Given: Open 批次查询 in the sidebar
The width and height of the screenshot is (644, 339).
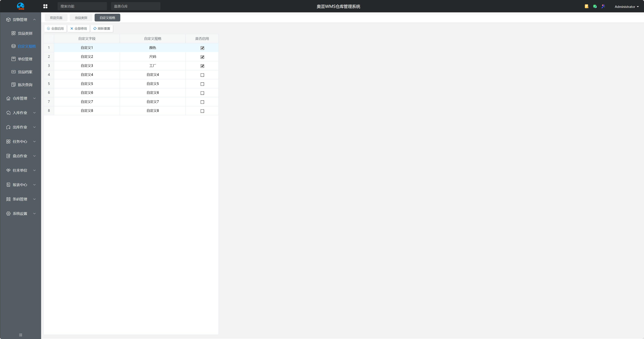Looking at the screenshot, I should 25,85.
